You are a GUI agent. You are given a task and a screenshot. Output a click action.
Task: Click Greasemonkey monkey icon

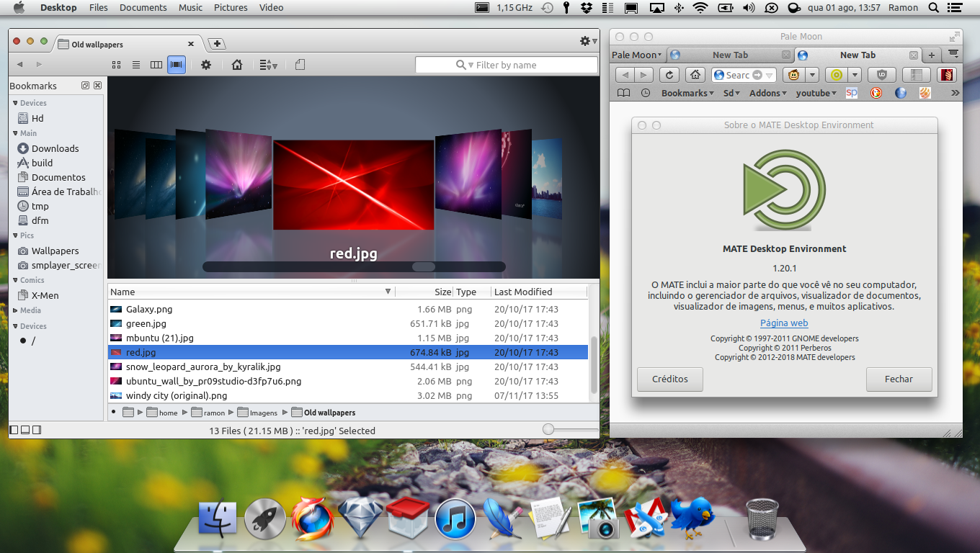(793, 75)
